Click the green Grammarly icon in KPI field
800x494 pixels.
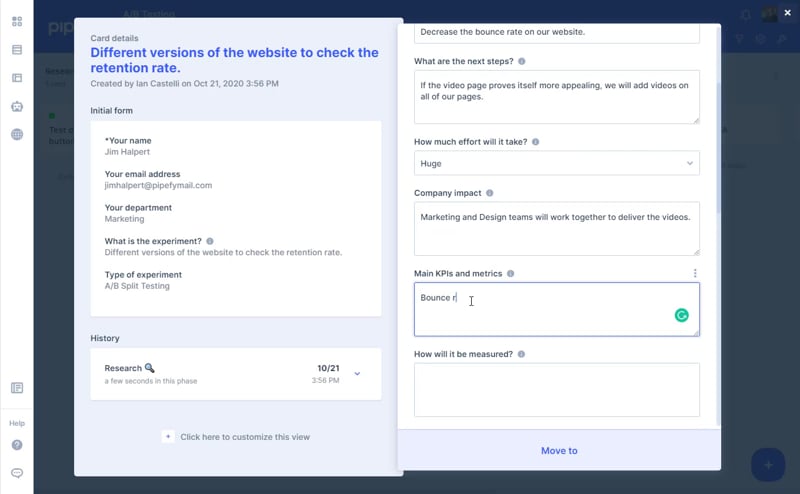tap(681, 315)
